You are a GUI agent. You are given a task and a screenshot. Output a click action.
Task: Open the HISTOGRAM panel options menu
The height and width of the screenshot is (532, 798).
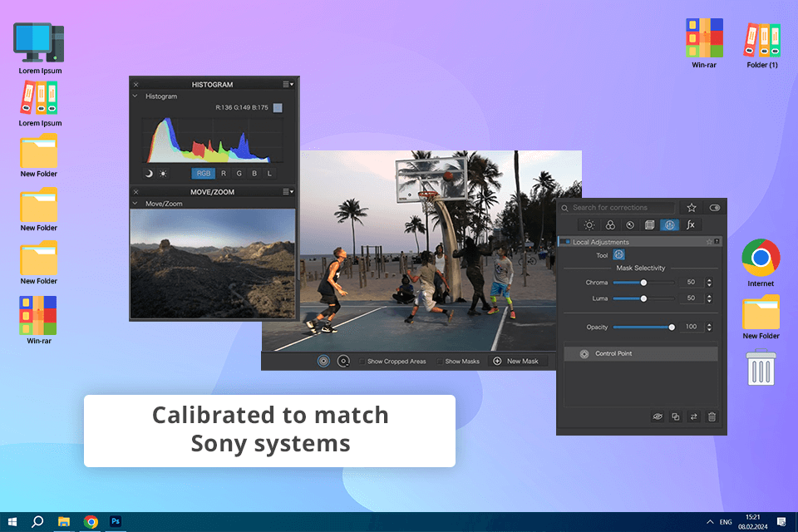288,85
